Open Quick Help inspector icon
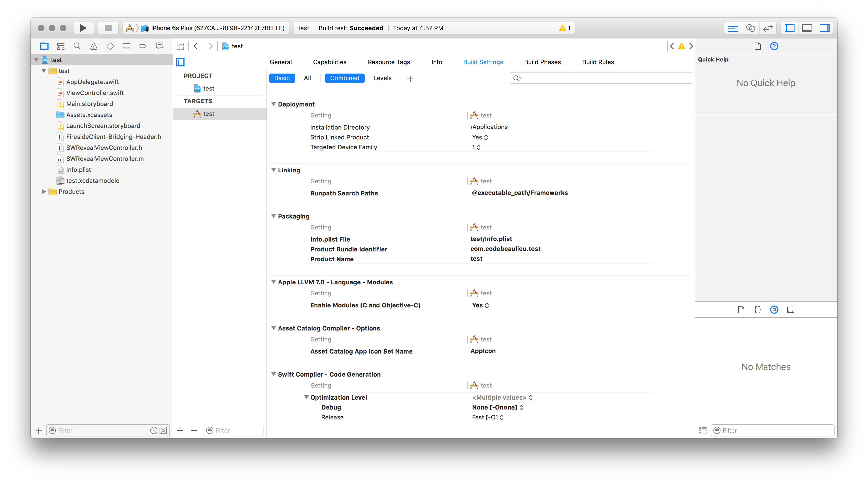This screenshot has width=868, height=482. (x=774, y=46)
